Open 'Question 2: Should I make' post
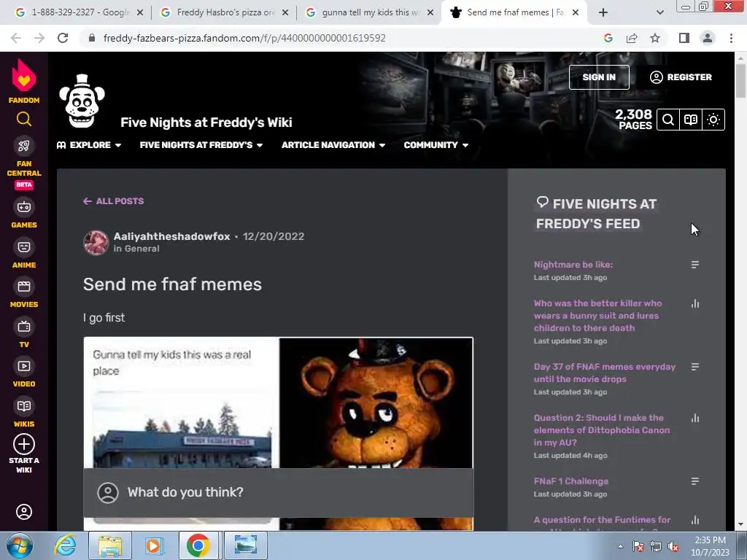Screen dimensions: 747x560 (x=602, y=430)
